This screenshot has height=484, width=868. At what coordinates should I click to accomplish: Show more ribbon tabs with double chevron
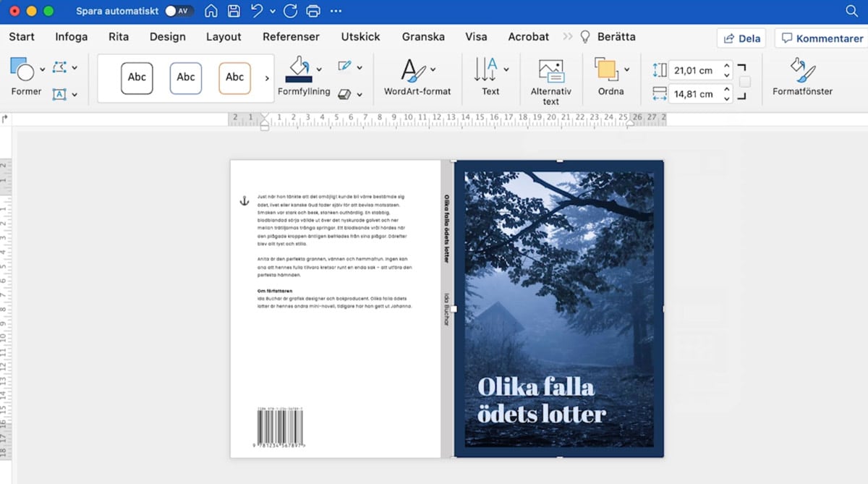coord(567,36)
